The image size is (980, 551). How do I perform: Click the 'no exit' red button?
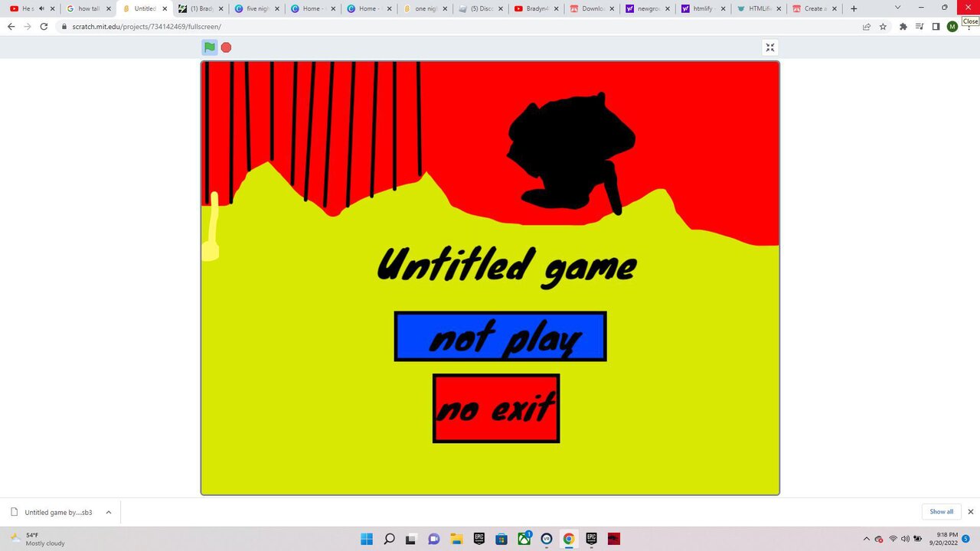coord(496,408)
